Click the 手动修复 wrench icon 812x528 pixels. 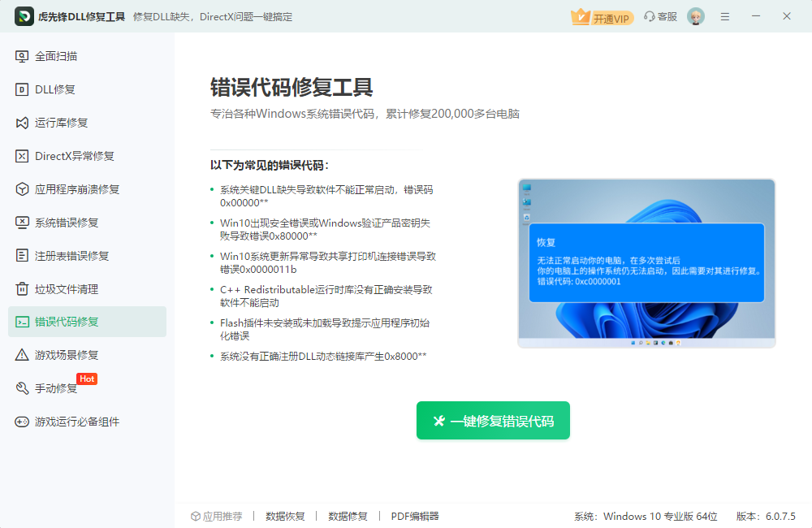pyautogui.click(x=22, y=388)
